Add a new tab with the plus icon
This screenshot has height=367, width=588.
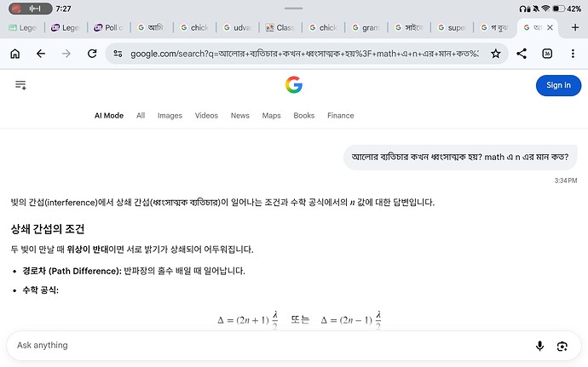(x=575, y=27)
